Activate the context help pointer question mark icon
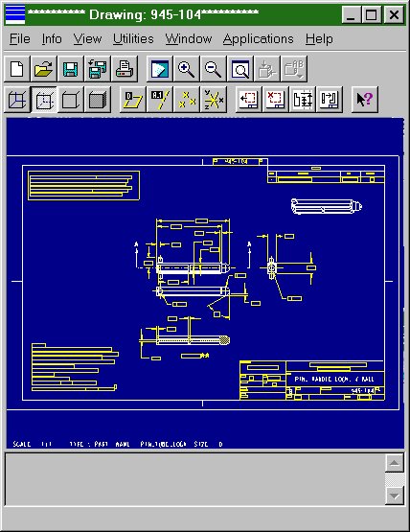Viewport: 410px width, 532px height. point(365,100)
